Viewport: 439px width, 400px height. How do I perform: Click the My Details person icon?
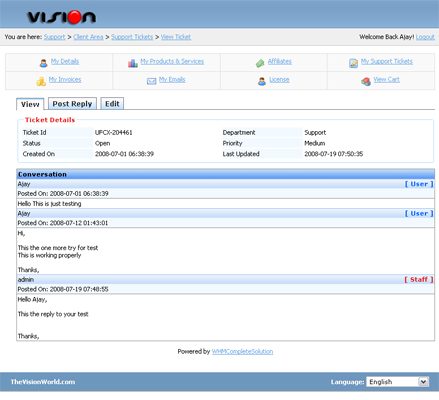44,63
